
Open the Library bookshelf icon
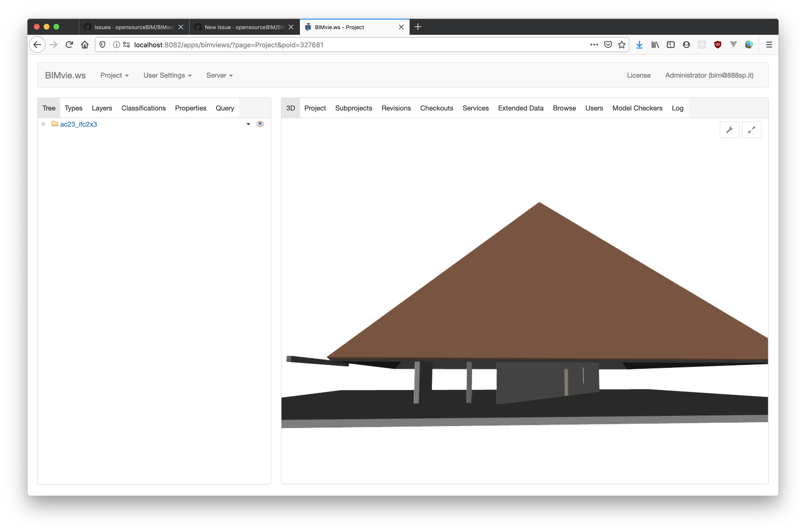(655, 44)
